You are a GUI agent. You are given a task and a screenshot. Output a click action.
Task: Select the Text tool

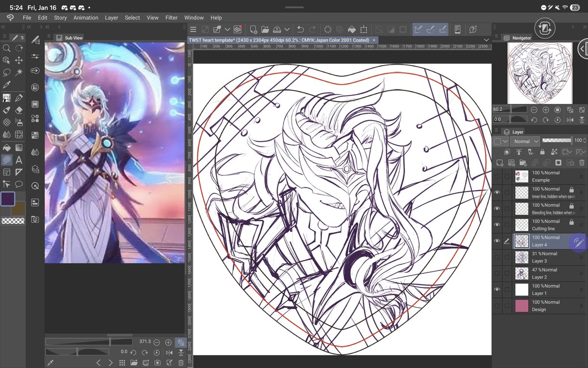coord(19,160)
